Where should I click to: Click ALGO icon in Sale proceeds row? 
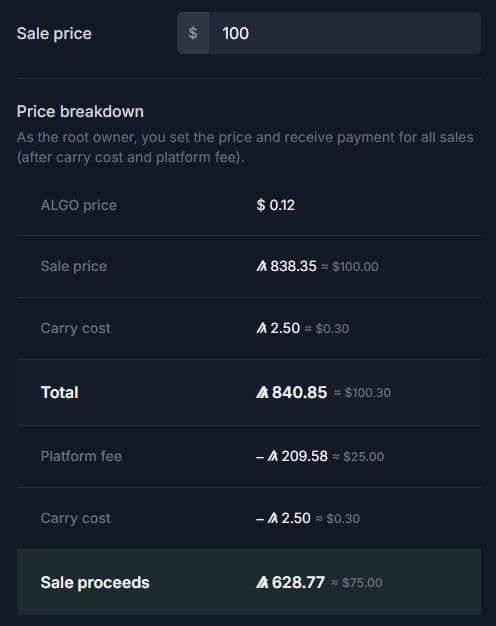pyautogui.click(x=262, y=582)
